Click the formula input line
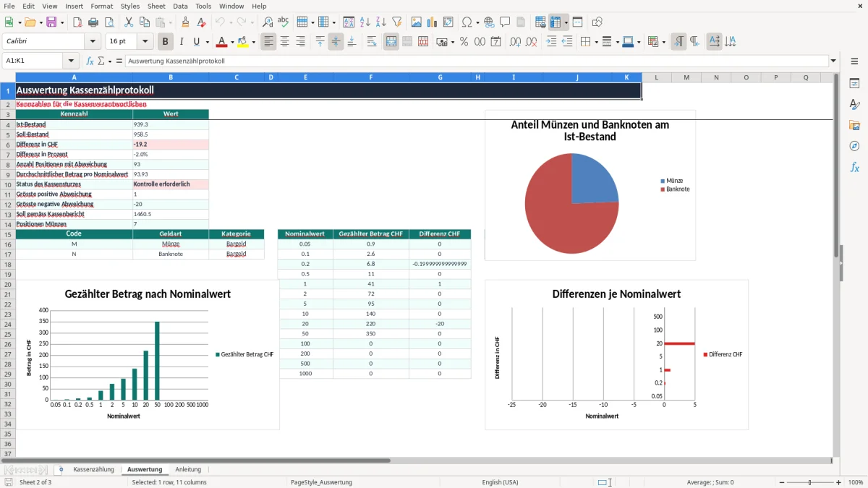 pyautogui.click(x=477, y=61)
